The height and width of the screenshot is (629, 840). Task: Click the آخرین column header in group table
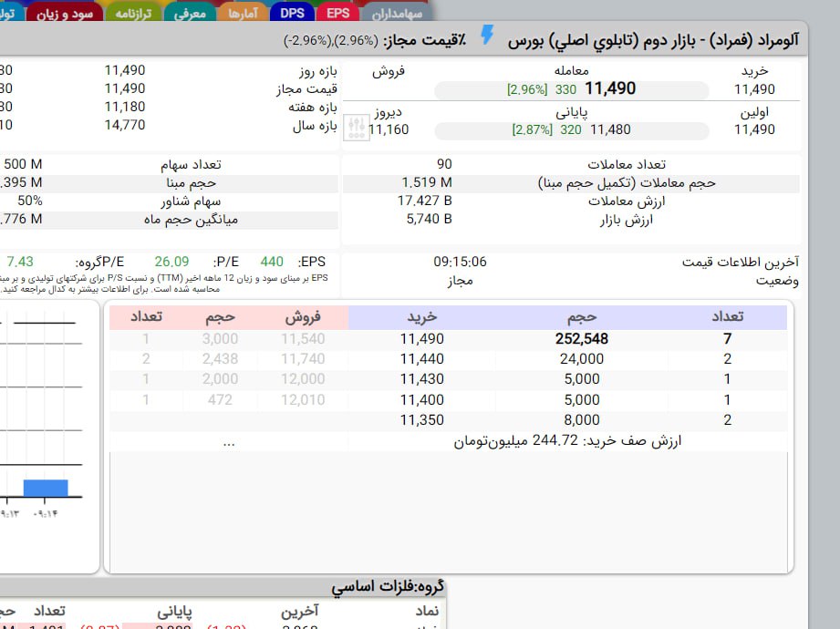(300, 611)
